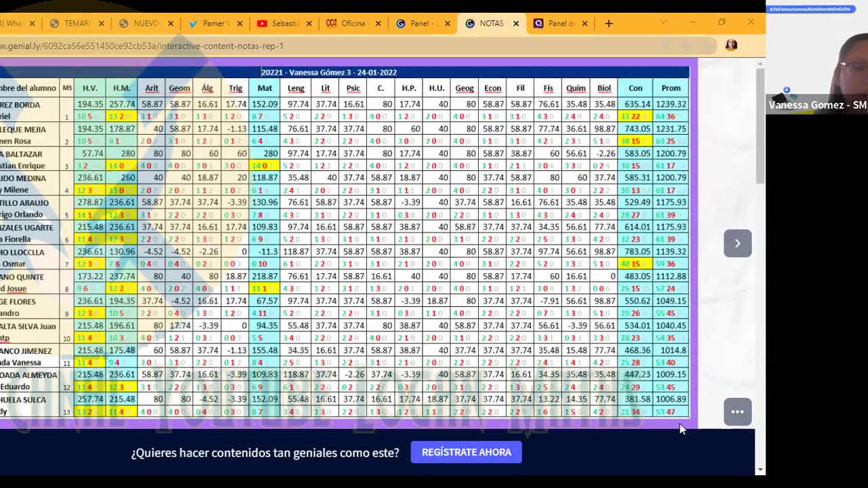This screenshot has width=868, height=488.
Task: Switch to the Panel - tab
Action: pos(422,23)
